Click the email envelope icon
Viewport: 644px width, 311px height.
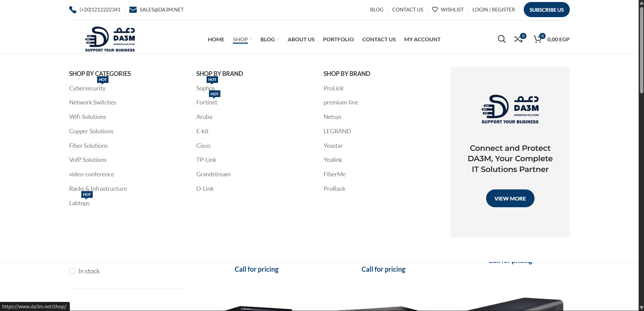pyautogui.click(x=133, y=10)
